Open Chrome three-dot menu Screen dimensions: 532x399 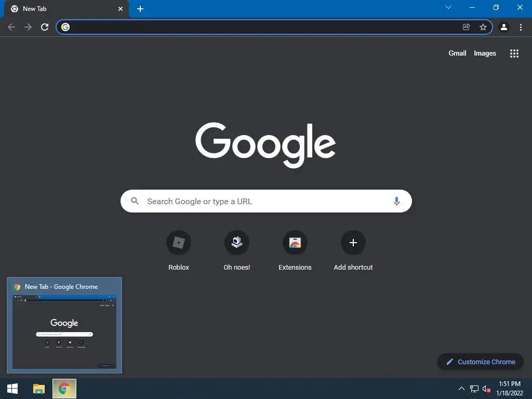coord(521,27)
